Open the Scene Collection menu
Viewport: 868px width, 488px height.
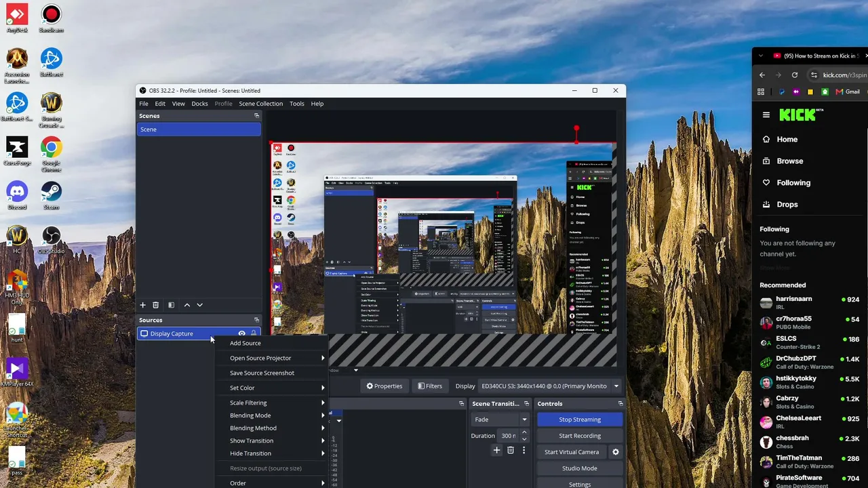[260, 104]
